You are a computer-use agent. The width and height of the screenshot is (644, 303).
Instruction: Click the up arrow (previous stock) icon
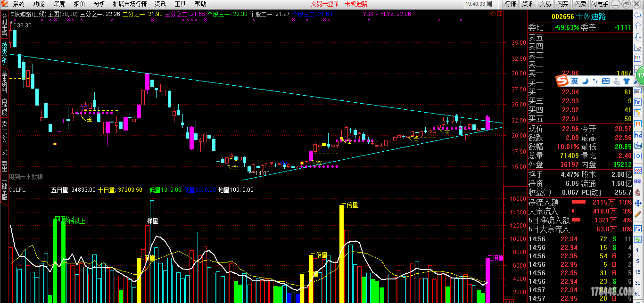[x=637, y=25]
